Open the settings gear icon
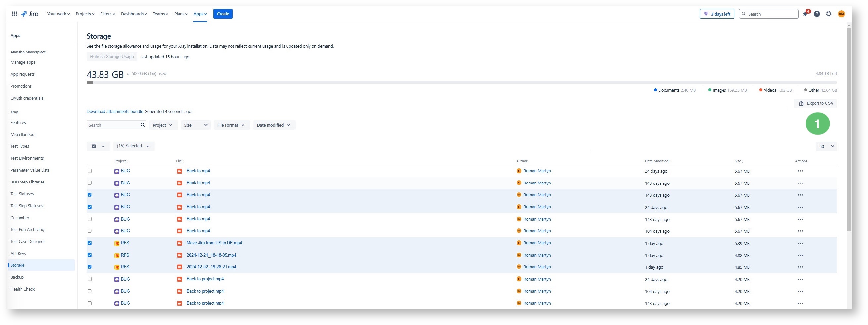Viewport: 868px width, 325px height. (x=829, y=14)
